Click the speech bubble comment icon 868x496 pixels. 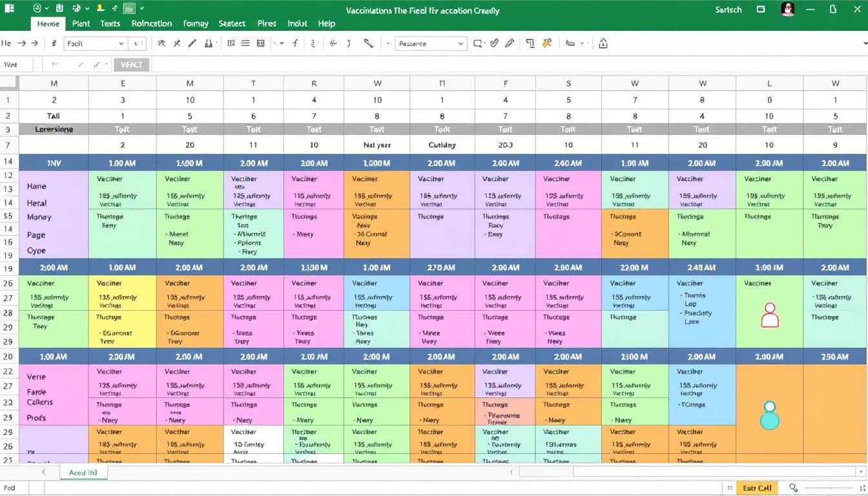(478, 43)
